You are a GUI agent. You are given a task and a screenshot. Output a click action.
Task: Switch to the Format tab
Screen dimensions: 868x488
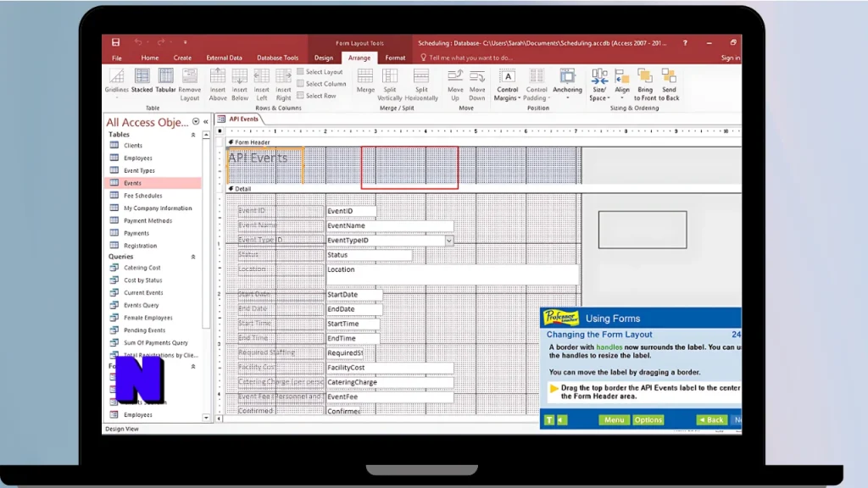point(395,58)
